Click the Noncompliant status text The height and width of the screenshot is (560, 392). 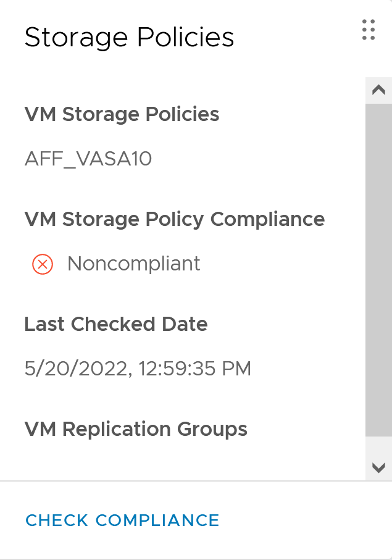[x=134, y=264]
